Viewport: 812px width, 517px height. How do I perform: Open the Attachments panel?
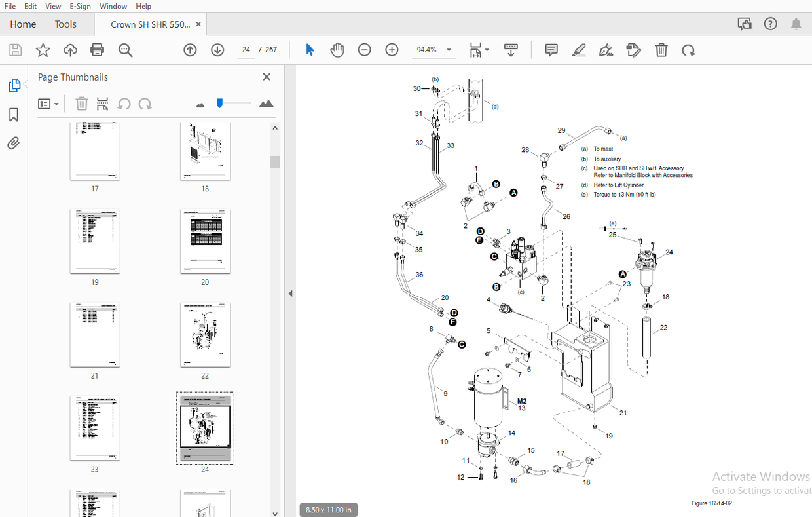(14, 143)
